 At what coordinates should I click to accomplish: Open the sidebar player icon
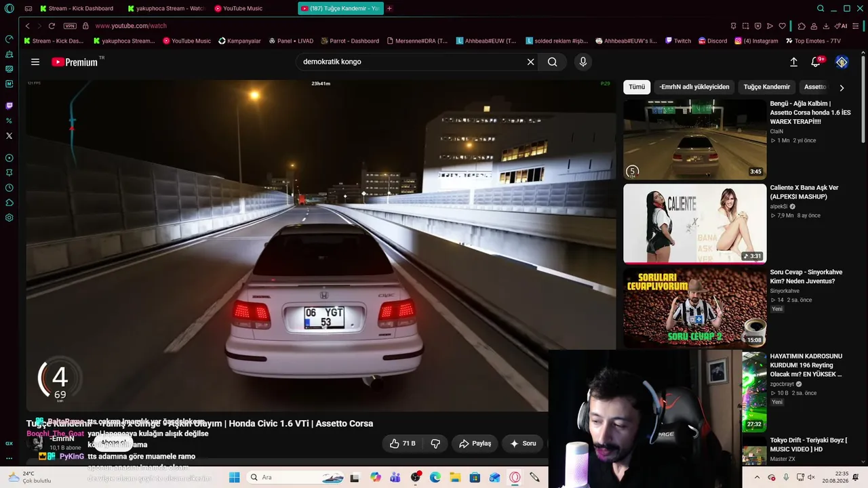coord(9,158)
